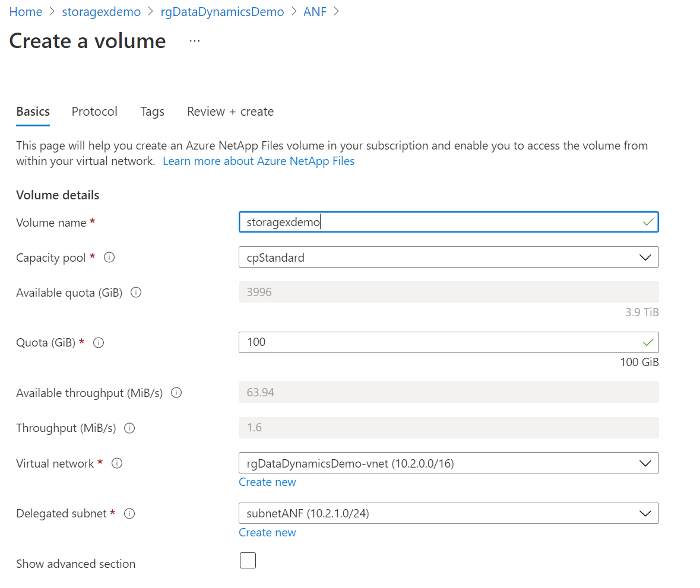The image size is (700, 588).
Task: Click the Basics tab
Action: pos(33,112)
